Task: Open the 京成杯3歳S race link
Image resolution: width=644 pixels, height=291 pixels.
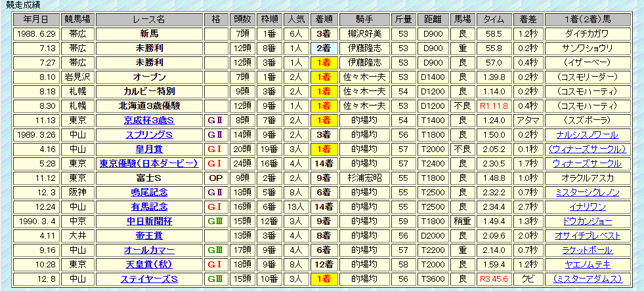Action: (x=148, y=120)
